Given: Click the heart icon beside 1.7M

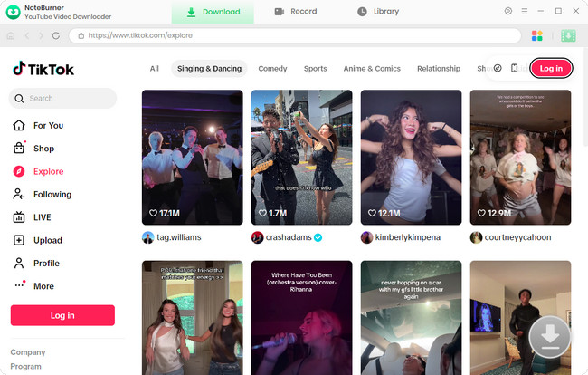Looking at the screenshot, I should click(x=263, y=213).
